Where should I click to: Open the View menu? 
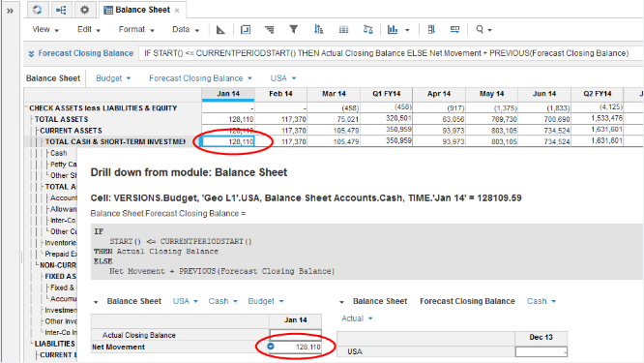(45, 30)
